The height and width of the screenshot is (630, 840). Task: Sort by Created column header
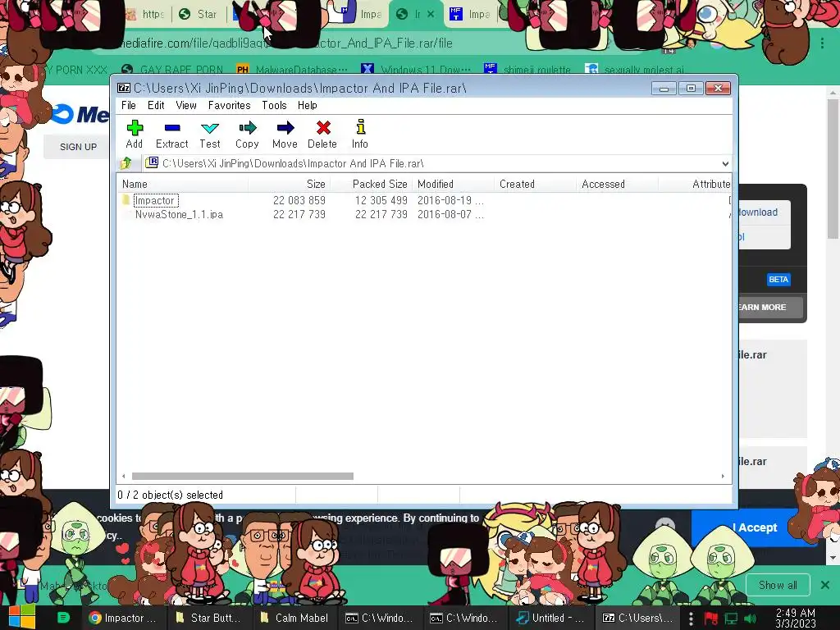[x=535, y=185]
